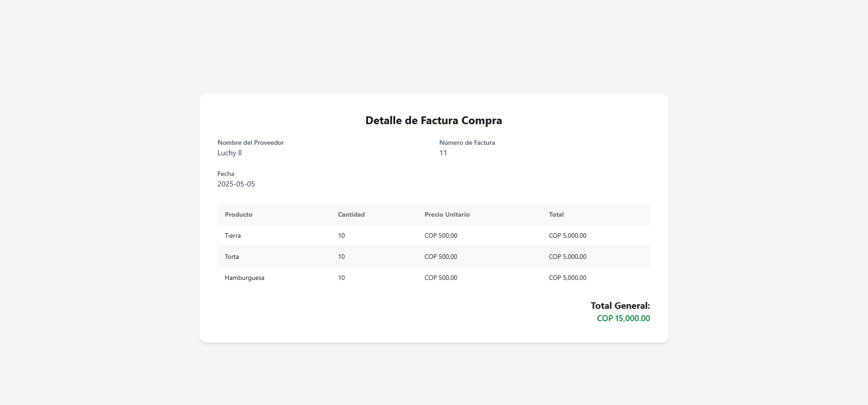
Task: Click the 'Cantidad' column header
Action: pos(351,214)
